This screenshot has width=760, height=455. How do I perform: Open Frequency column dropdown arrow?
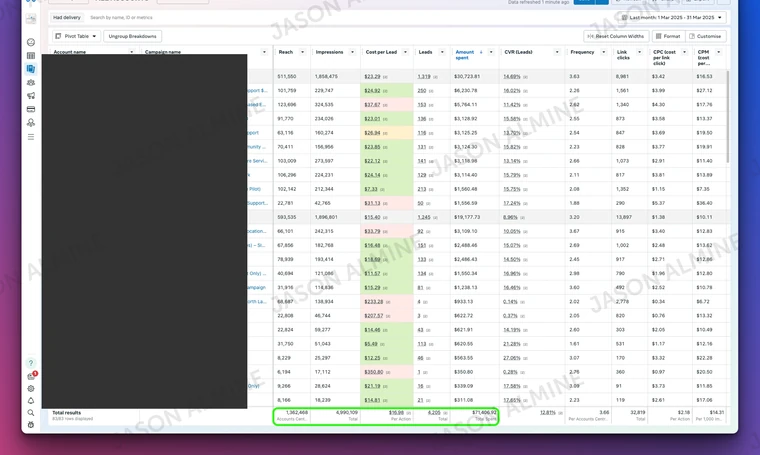(603, 52)
